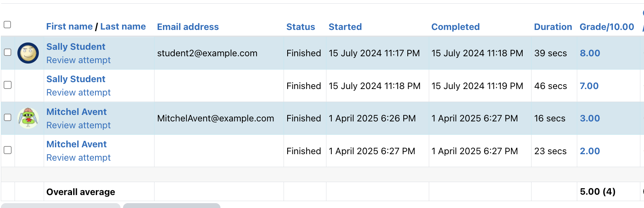Sort by Duration column header

553,27
